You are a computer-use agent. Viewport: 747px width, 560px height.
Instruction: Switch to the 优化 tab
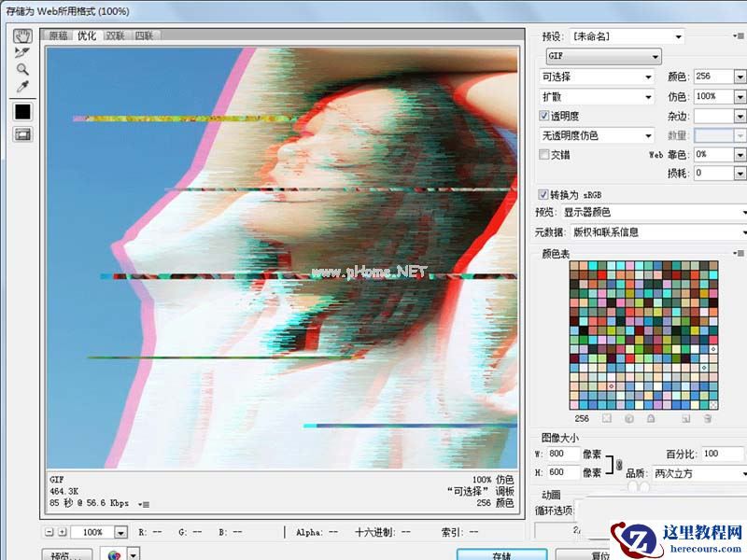[x=87, y=35]
